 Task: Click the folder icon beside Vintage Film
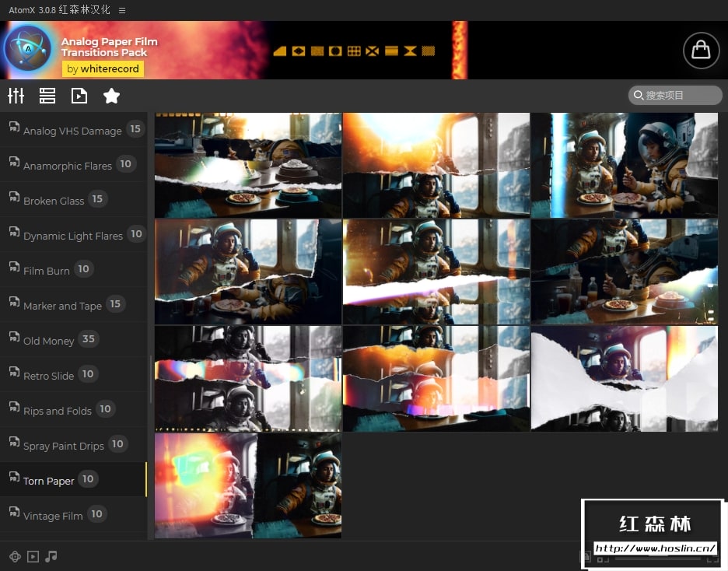[x=15, y=512]
